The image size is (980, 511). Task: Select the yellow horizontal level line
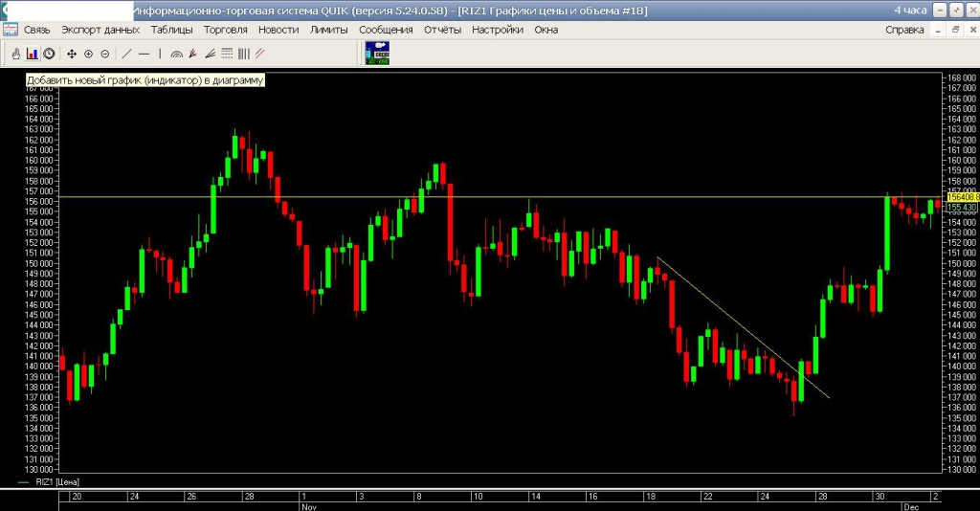tap(500, 197)
